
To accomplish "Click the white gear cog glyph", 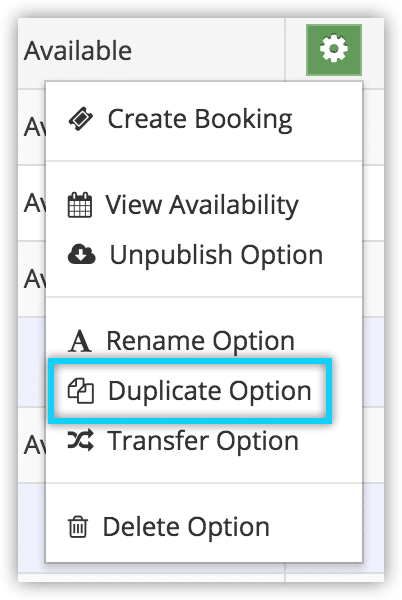I will [334, 49].
